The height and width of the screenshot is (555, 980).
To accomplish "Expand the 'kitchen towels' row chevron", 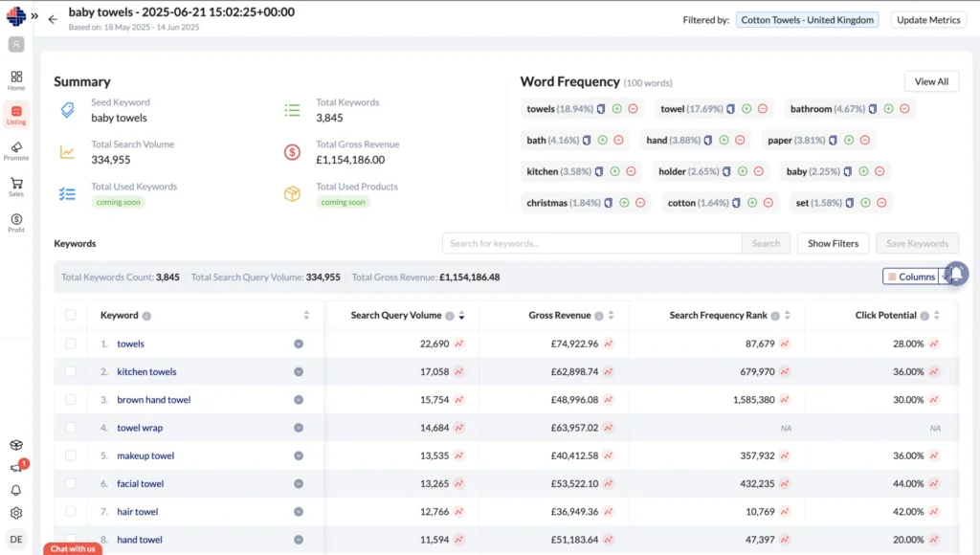I will 299,372.
